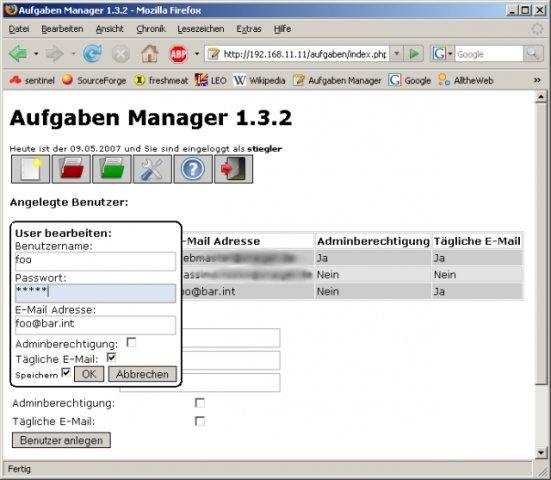Click the search magnifier button

coord(533,54)
